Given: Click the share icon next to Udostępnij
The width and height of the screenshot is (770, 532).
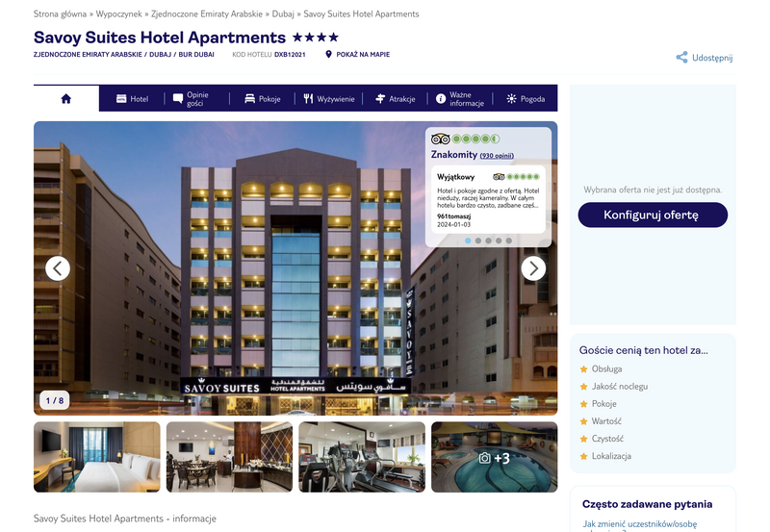Looking at the screenshot, I should pyautogui.click(x=681, y=58).
